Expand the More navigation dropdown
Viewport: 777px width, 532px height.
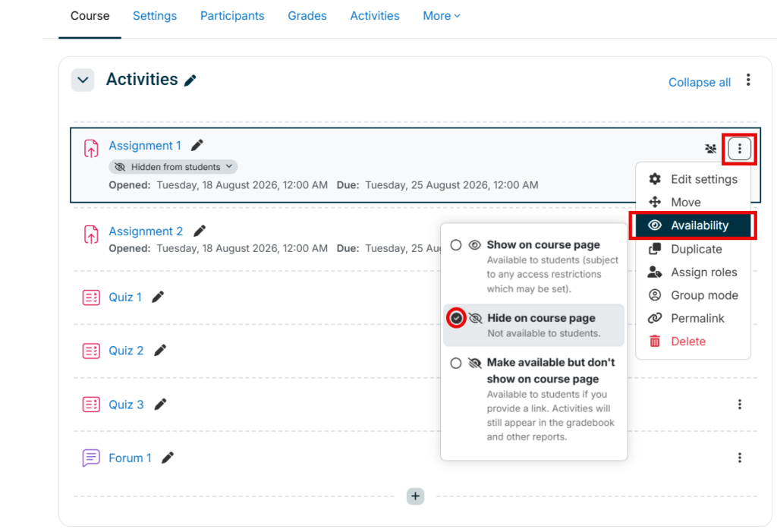(442, 16)
